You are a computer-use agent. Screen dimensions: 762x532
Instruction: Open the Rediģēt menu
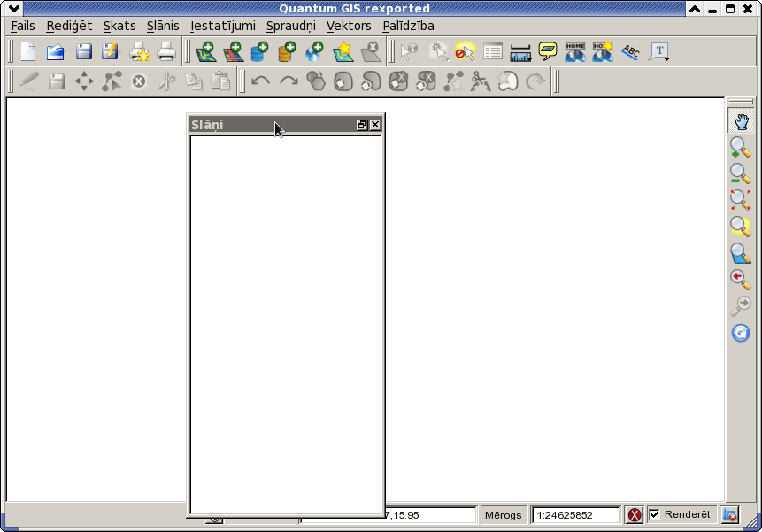coord(69,26)
